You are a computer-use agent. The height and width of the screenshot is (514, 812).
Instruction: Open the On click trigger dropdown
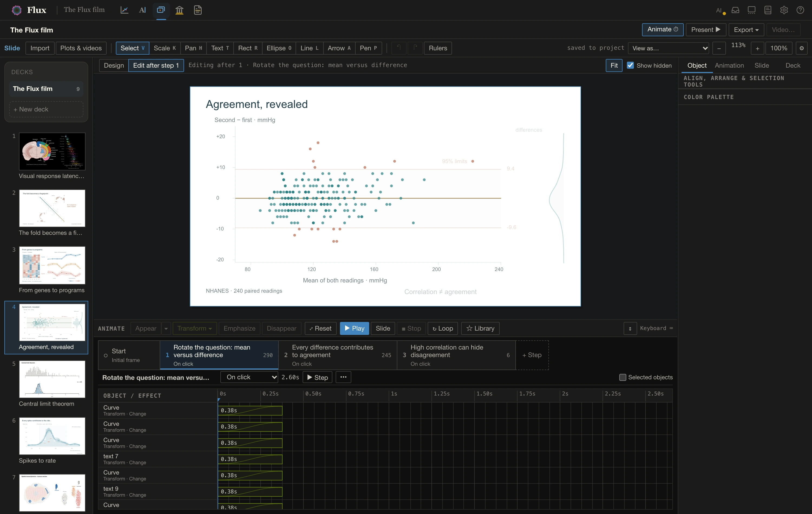coord(249,377)
